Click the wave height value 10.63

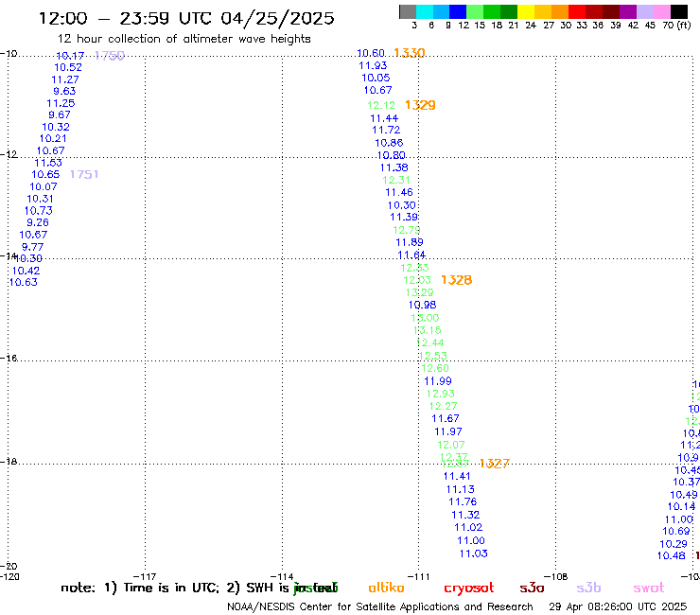pyautogui.click(x=24, y=282)
